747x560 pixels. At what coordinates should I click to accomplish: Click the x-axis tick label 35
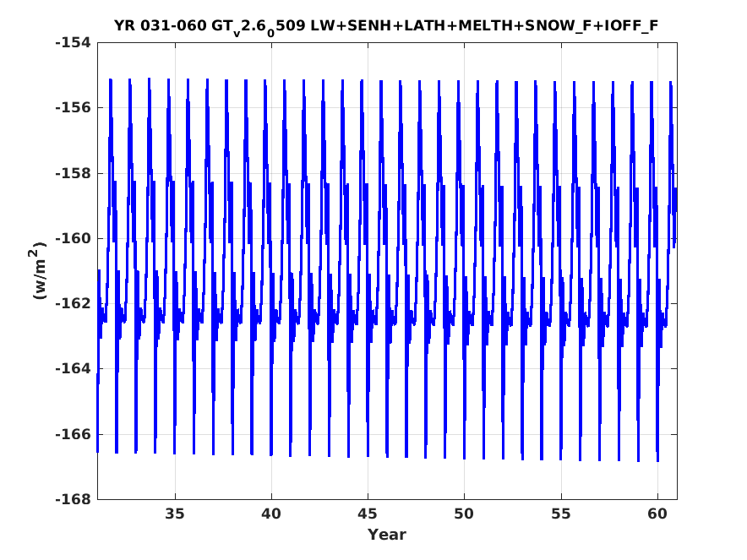point(175,514)
